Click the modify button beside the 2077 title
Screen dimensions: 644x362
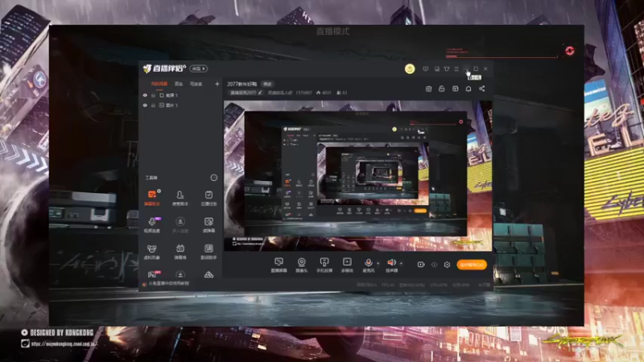click(x=267, y=84)
